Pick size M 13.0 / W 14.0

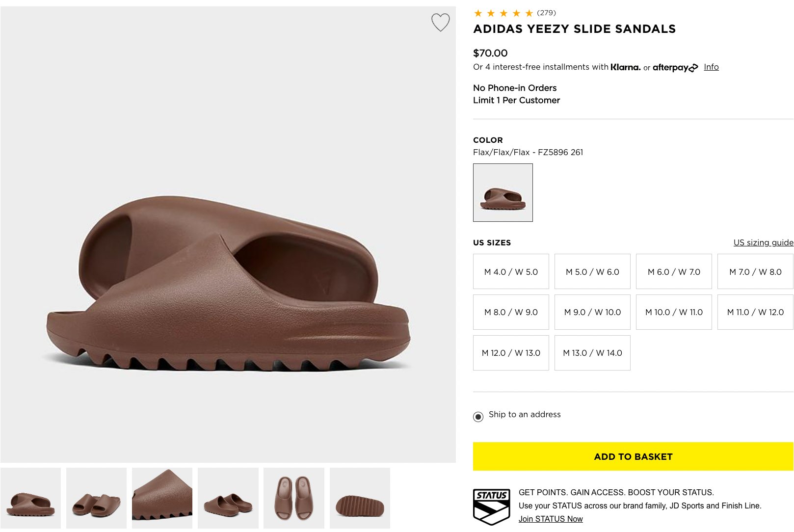coord(592,353)
